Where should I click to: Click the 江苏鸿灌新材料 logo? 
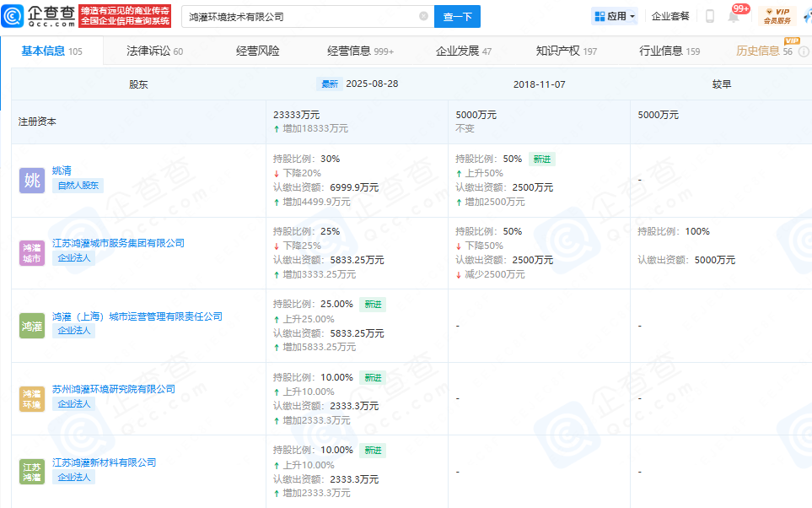coord(32,472)
